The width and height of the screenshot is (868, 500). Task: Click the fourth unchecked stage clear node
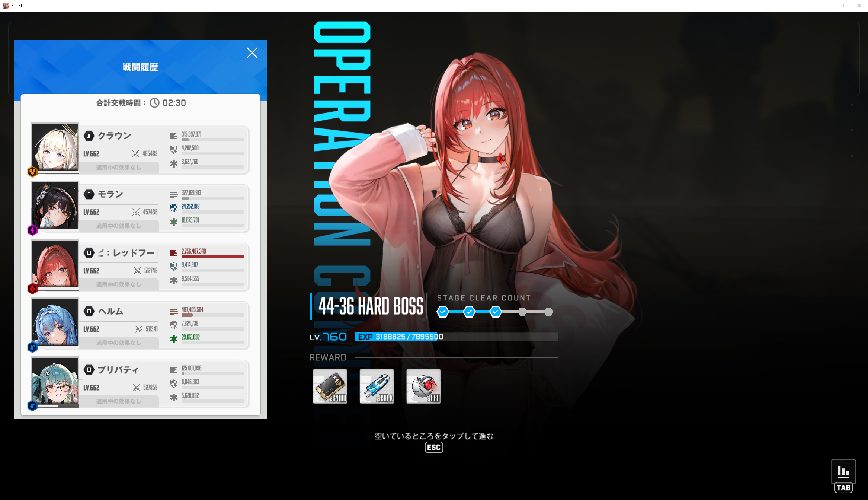522,312
